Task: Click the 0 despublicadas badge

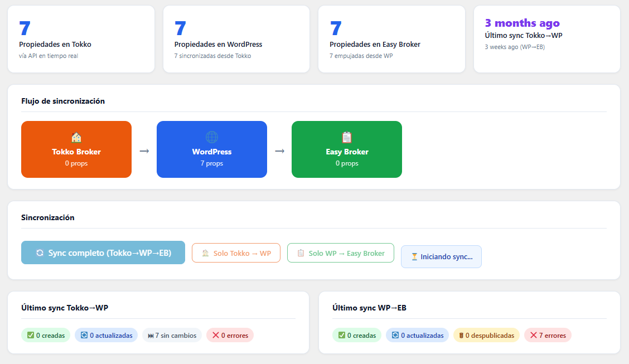Action: (487, 335)
